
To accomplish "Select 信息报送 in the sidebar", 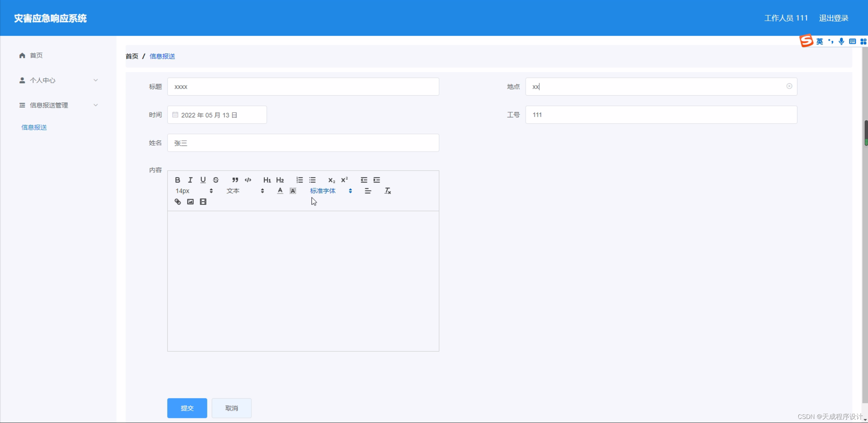I will 34,127.
